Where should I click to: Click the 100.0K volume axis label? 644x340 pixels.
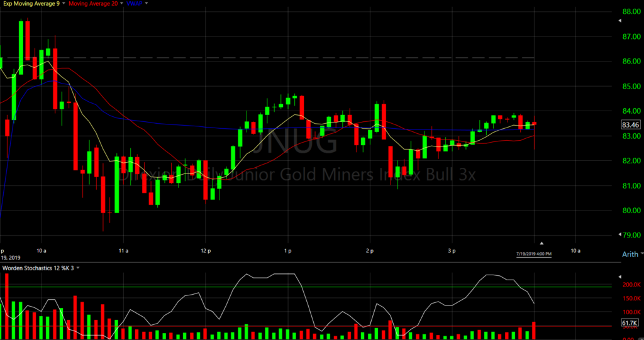point(631,312)
